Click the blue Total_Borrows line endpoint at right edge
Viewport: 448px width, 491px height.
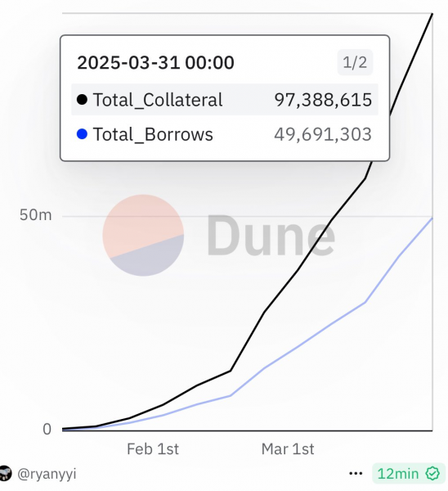pyautogui.click(x=432, y=218)
